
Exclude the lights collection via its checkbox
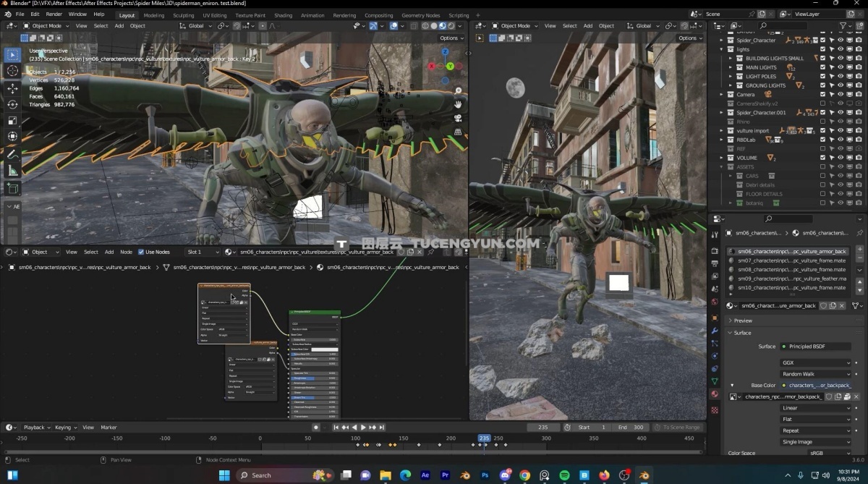(x=822, y=49)
